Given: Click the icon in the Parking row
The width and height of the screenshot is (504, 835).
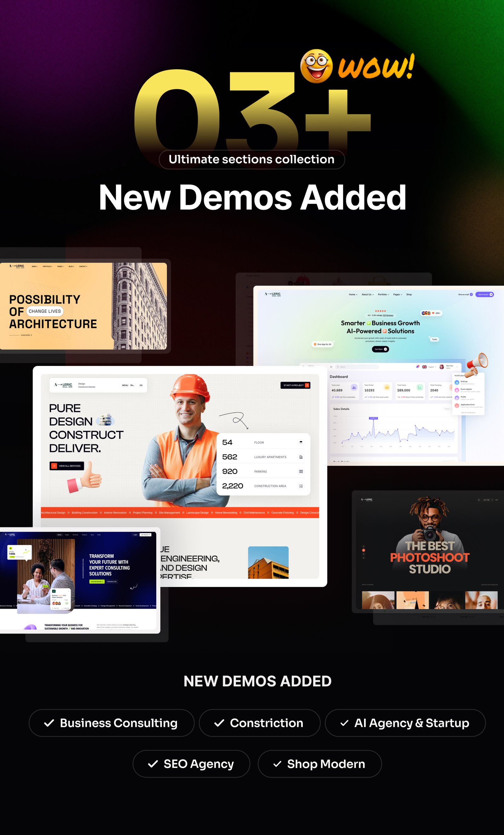Looking at the screenshot, I should (x=301, y=471).
